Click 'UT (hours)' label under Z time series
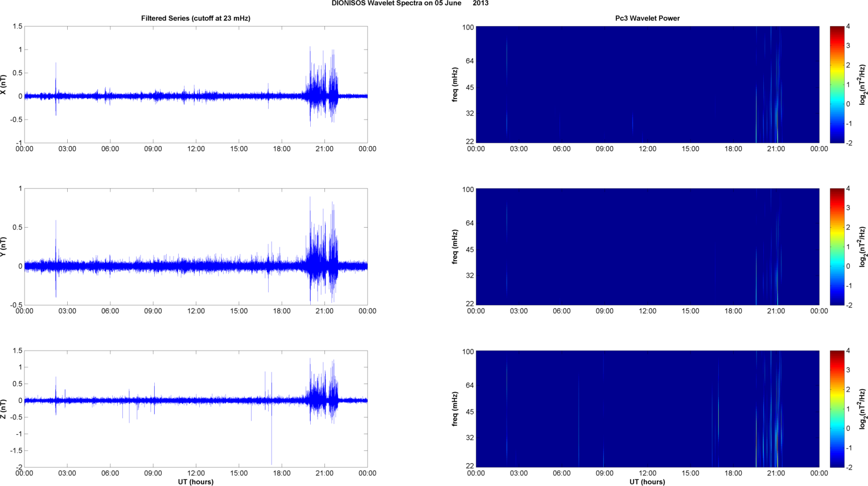 196,481
